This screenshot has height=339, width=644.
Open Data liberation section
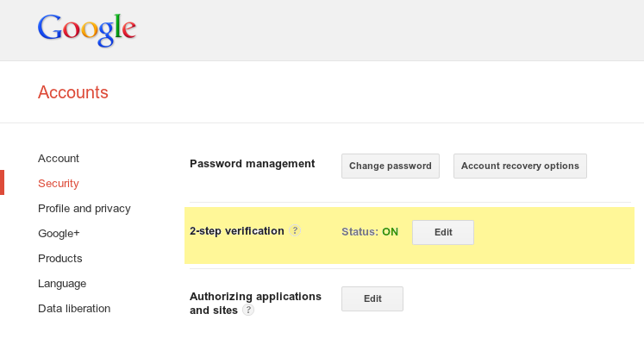[74, 309]
